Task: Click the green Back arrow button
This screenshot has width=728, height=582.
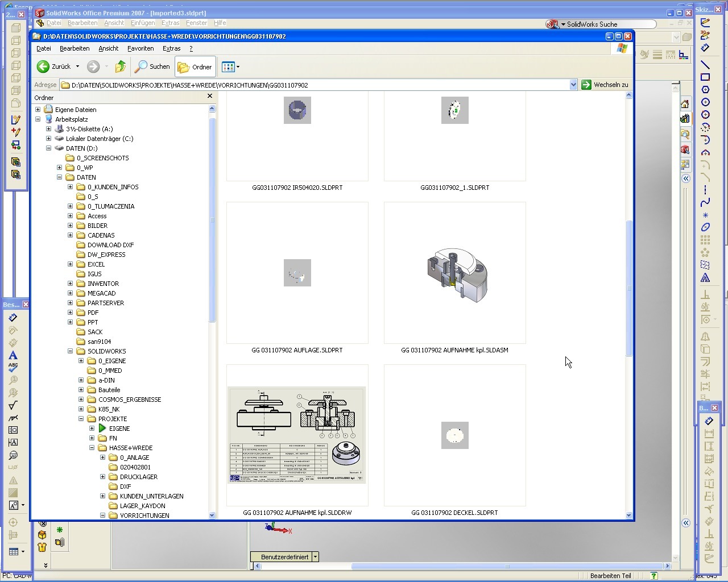Action: click(43, 66)
